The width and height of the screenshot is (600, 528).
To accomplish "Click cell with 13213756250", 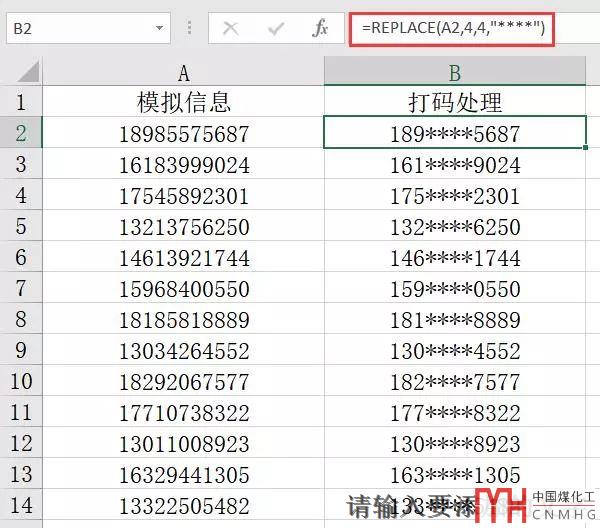I will (183, 225).
